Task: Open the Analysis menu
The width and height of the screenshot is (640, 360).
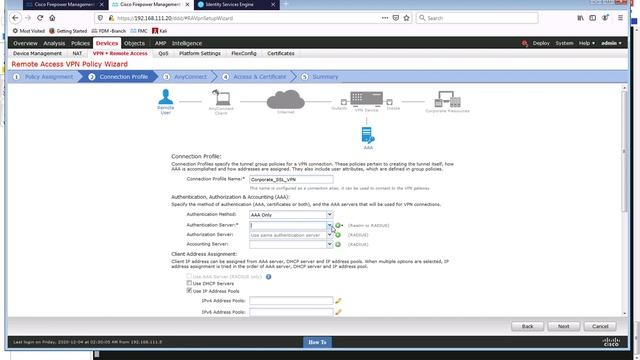Action: pyautogui.click(x=54, y=43)
